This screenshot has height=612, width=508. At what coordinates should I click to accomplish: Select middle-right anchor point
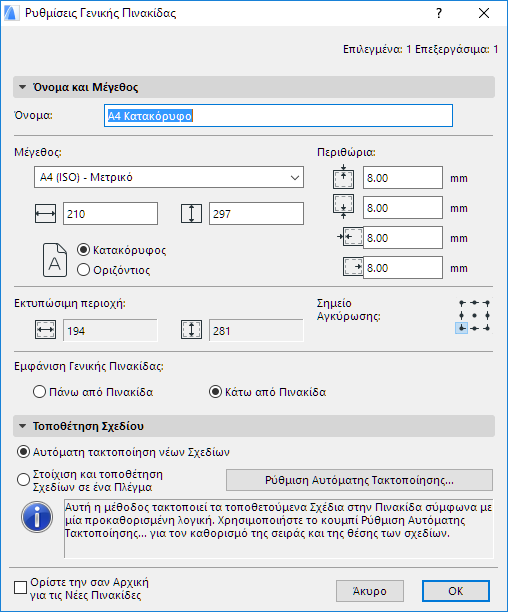point(487,315)
